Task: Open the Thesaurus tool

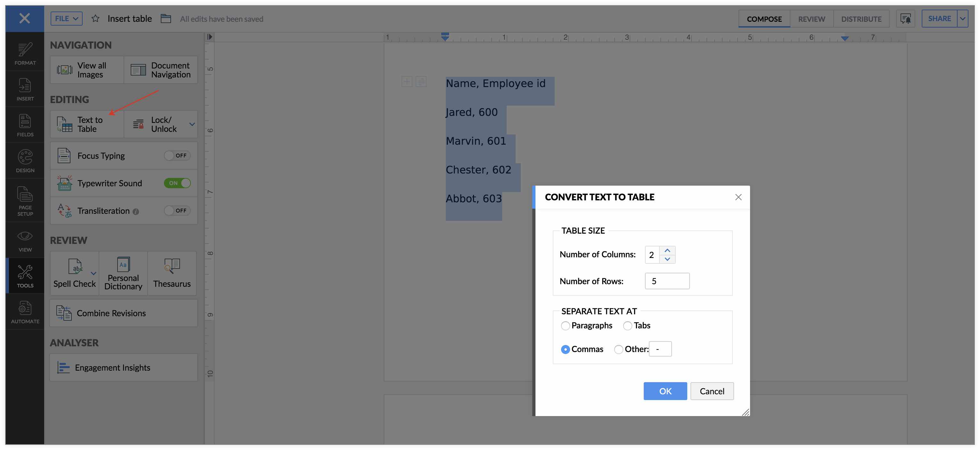Action: (172, 273)
